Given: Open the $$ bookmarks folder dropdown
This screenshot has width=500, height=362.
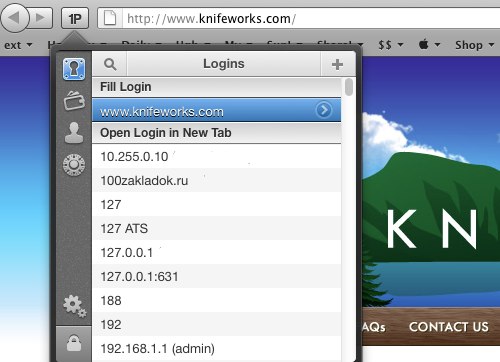Looking at the screenshot, I should [x=391, y=45].
